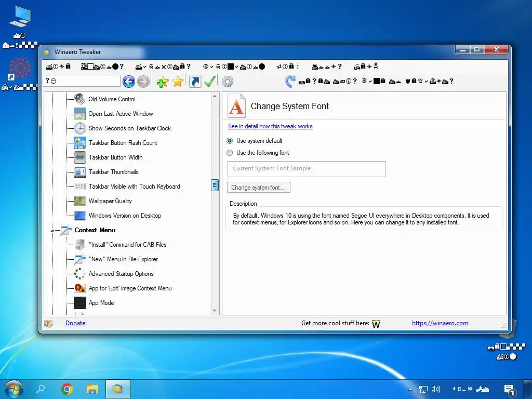The width and height of the screenshot is (532, 399).
Task: Click the Computer icon on the desktop
Action: point(20,17)
